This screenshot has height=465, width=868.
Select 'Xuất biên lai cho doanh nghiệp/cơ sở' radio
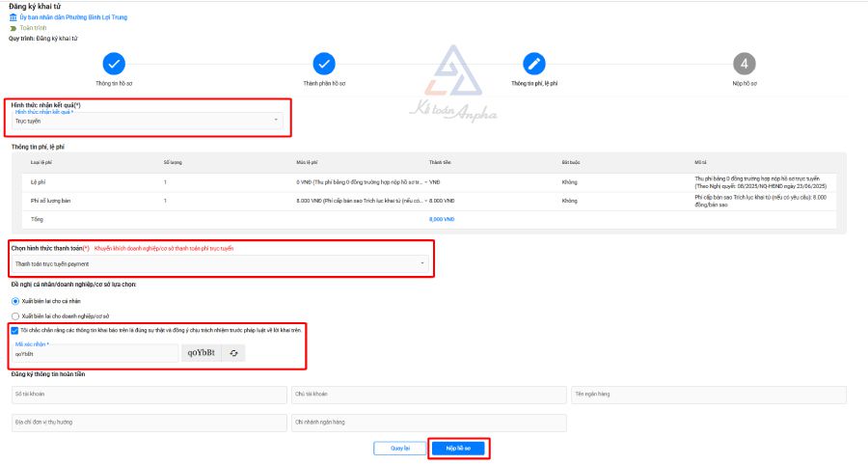click(x=14, y=315)
